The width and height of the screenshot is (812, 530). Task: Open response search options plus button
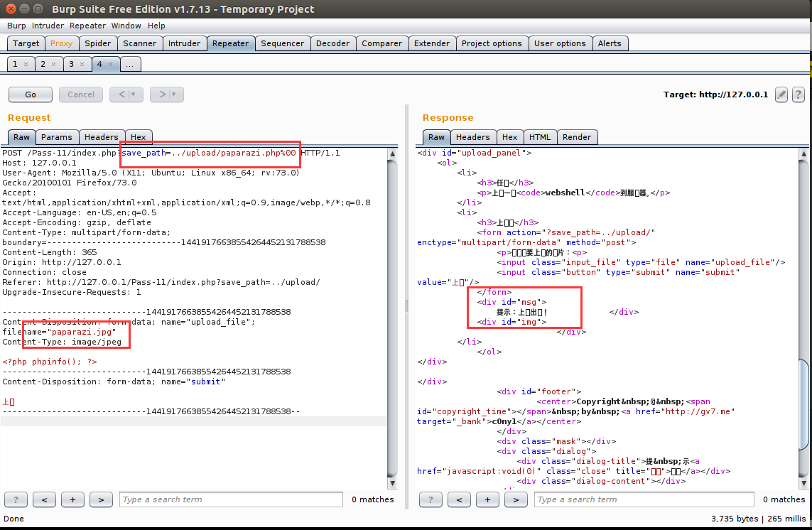487,499
